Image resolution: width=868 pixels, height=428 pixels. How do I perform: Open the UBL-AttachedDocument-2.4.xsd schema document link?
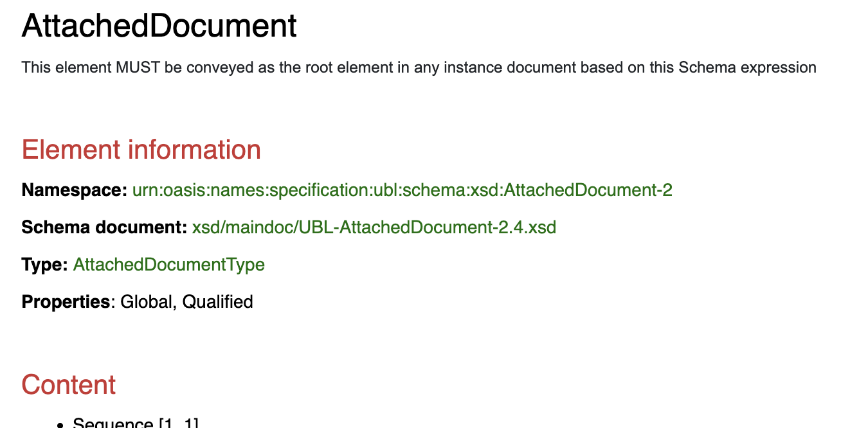pos(374,227)
